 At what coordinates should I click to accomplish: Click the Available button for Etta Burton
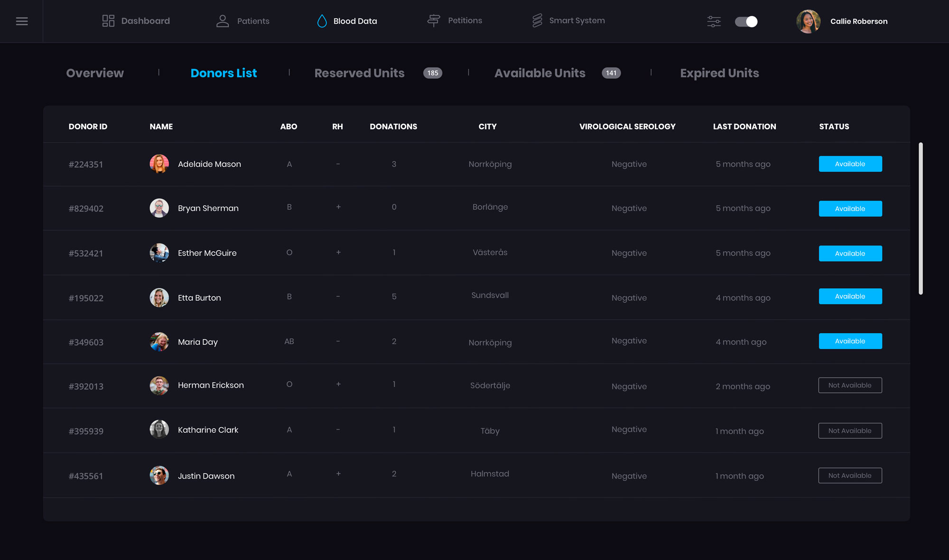pyautogui.click(x=850, y=296)
